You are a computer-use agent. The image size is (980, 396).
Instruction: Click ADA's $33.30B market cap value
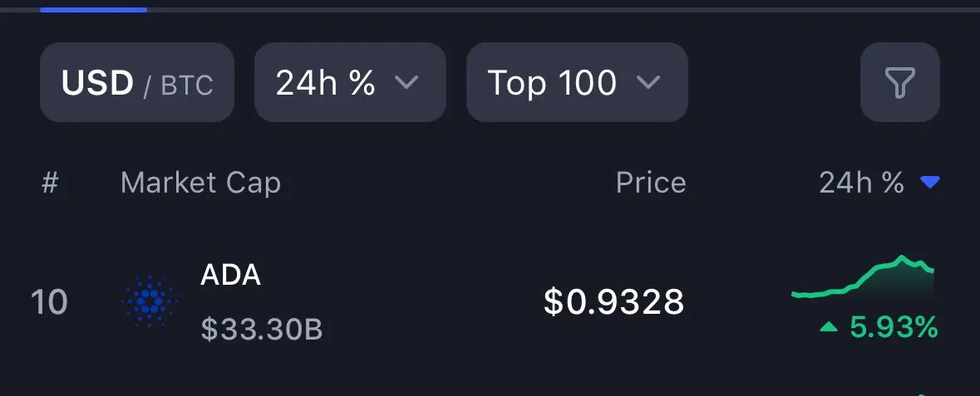[261, 329]
